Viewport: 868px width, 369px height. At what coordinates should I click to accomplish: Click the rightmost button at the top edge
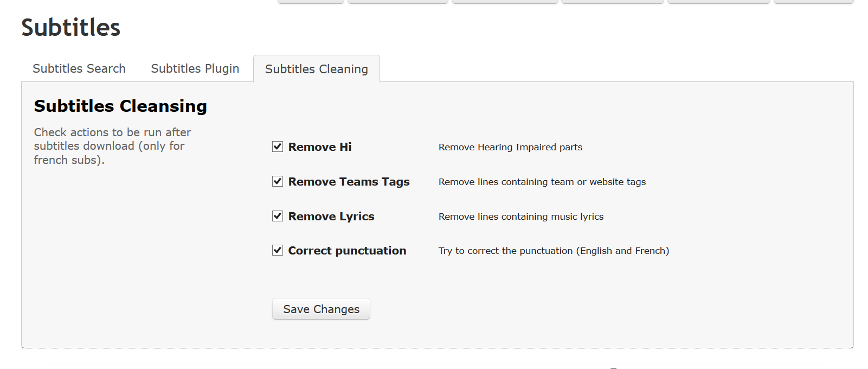click(x=813, y=2)
